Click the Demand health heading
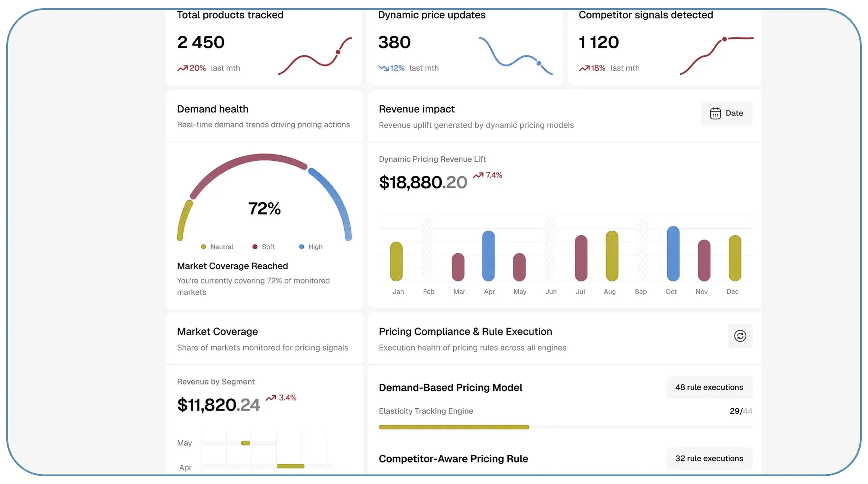This screenshot has height=484, width=868. [x=212, y=109]
